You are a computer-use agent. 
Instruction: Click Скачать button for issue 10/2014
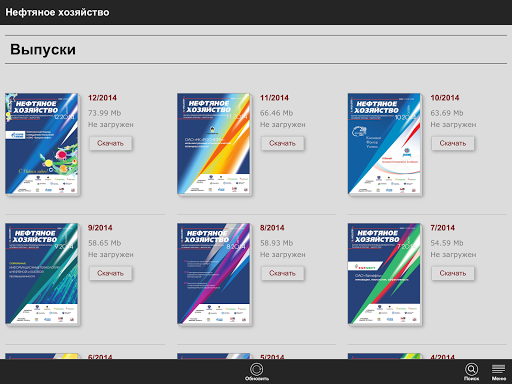pos(453,143)
